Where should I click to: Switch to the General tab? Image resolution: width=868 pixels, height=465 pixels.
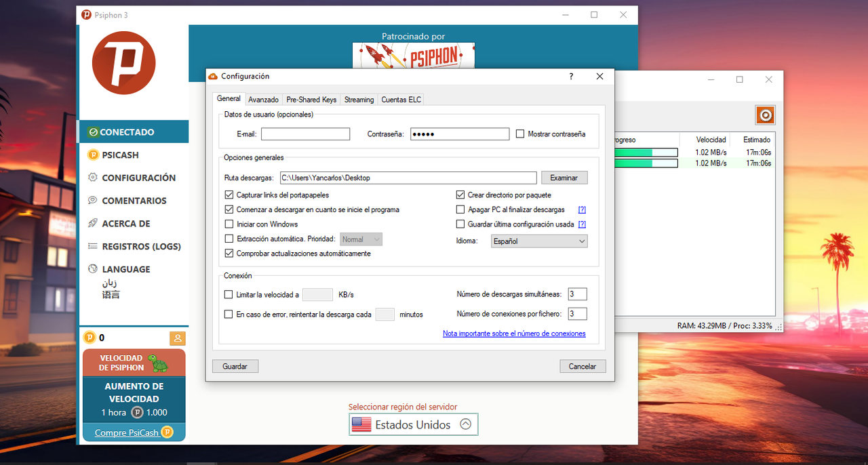coord(229,99)
